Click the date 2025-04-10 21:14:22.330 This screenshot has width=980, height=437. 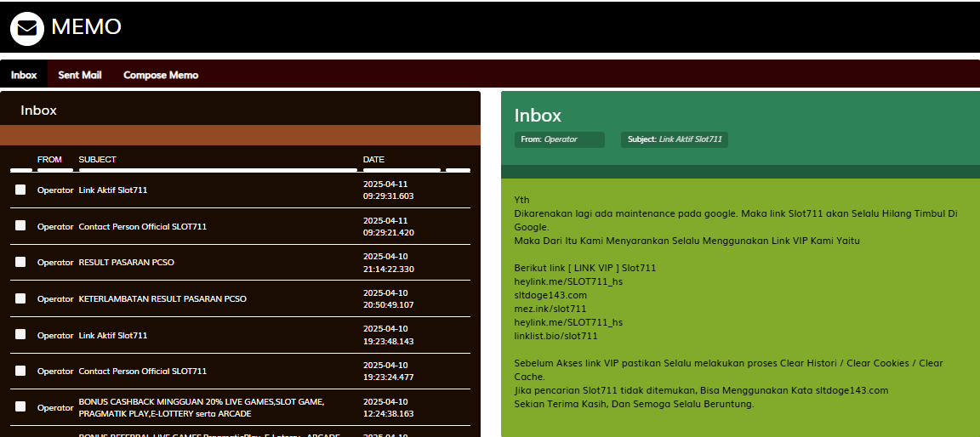[388, 263]
